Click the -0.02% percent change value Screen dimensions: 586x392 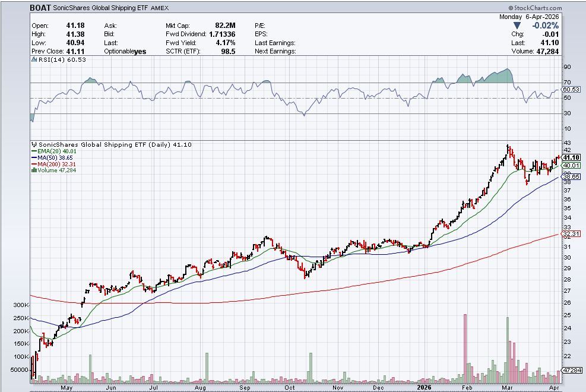tap(545, 26)
